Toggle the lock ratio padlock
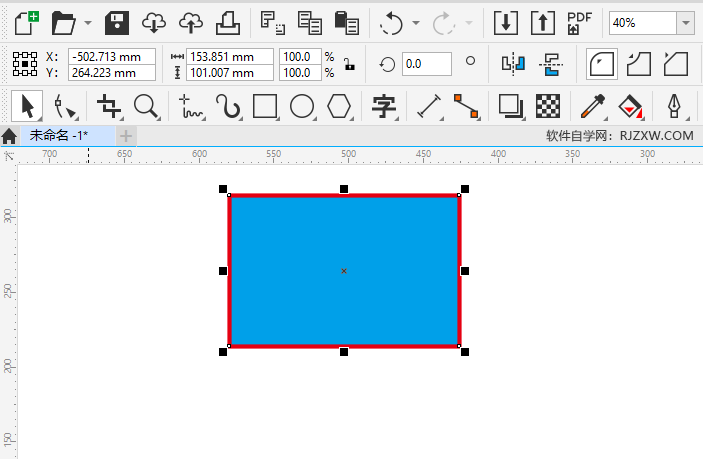 point(349,64)
